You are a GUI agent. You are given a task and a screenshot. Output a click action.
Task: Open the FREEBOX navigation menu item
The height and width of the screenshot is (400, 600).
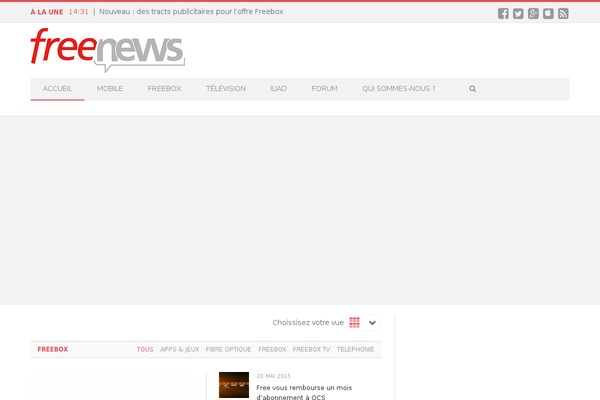coord(164,89)
